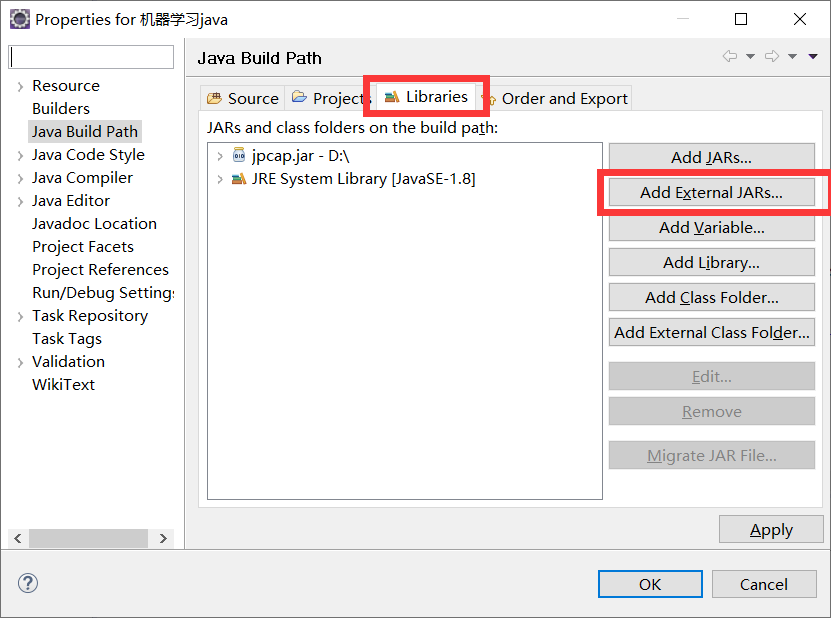Click the horizontal scrollbar right arrow
The width and height of the screenshot is (831, 618).
[x=162, y=538]
